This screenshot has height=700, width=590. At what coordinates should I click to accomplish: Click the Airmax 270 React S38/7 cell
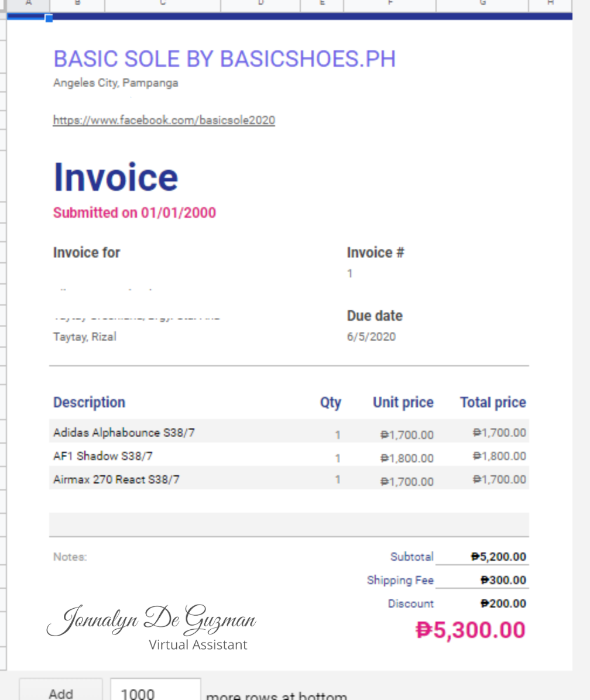tap(116, 479)
